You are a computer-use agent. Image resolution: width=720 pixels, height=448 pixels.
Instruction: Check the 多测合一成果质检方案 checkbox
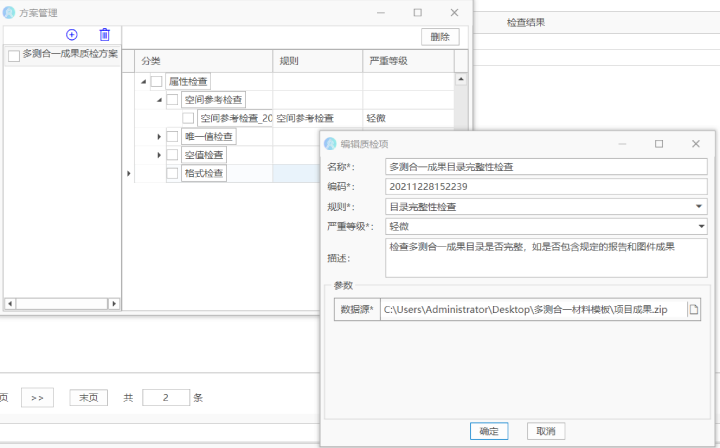tap(14, 56)
